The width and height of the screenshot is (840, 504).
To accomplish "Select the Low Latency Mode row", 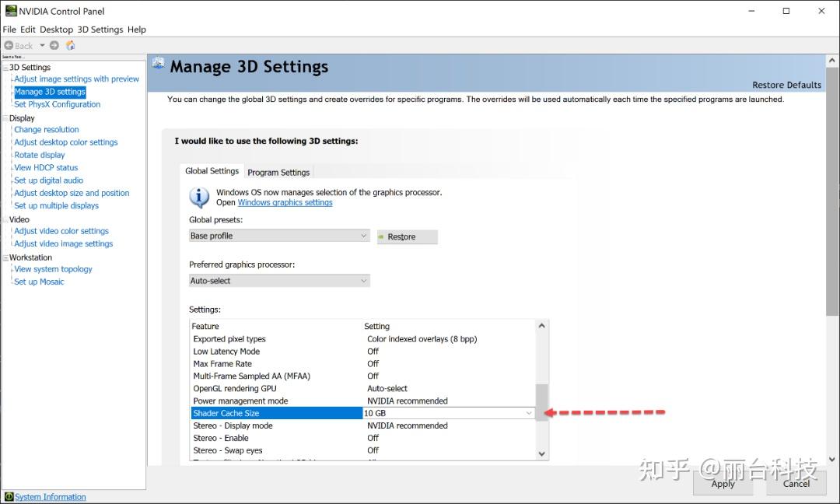I will (x=226, y=352).
